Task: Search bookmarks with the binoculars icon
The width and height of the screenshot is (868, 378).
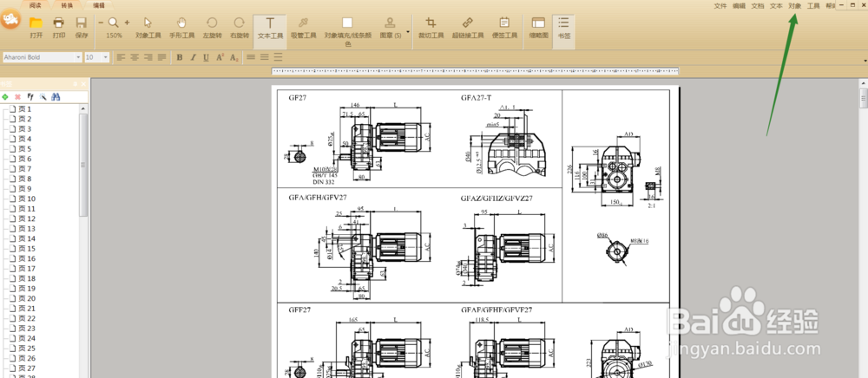Action: pos(56,97)
